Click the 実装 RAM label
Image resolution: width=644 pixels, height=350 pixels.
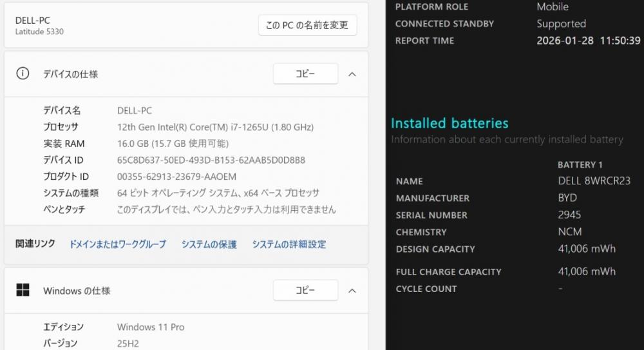(x=64, y=144)
